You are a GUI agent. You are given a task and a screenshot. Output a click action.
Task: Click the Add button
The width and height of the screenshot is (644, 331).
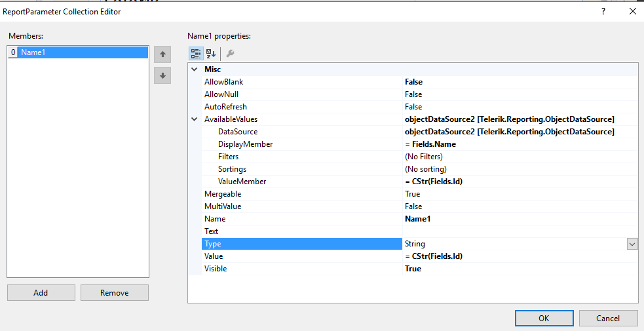coord(41,293)
